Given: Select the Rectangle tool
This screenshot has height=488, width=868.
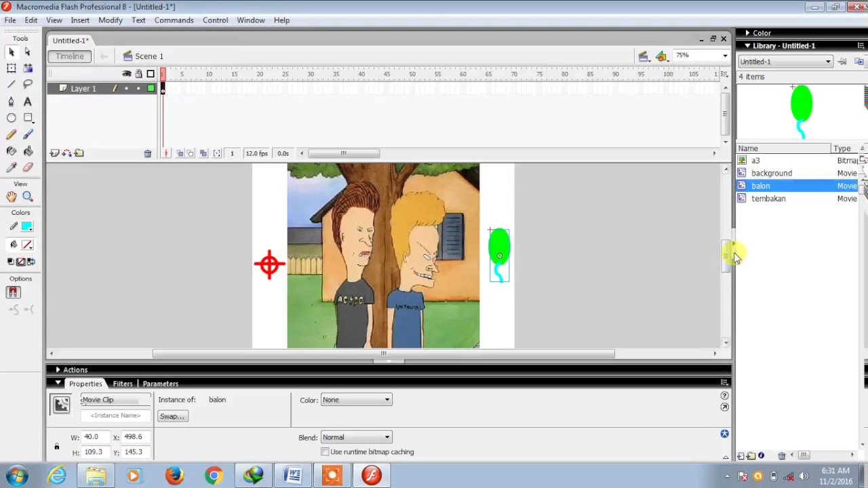Looking at the screenshot, I should (x=28, y=118).
